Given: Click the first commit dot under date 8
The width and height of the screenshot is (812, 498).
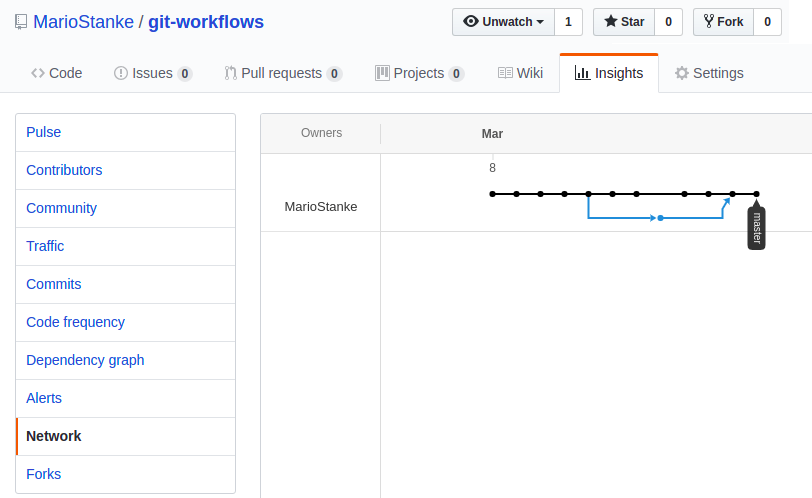Looking at the screenshot, I should click(x=492, y=194).
